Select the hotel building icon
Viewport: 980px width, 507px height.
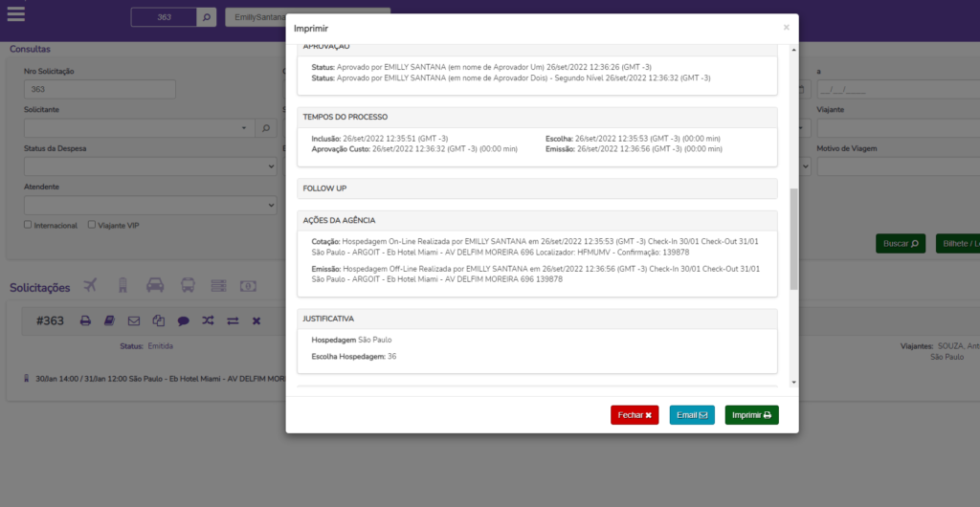pyautogui.click(x=122, y=285)
